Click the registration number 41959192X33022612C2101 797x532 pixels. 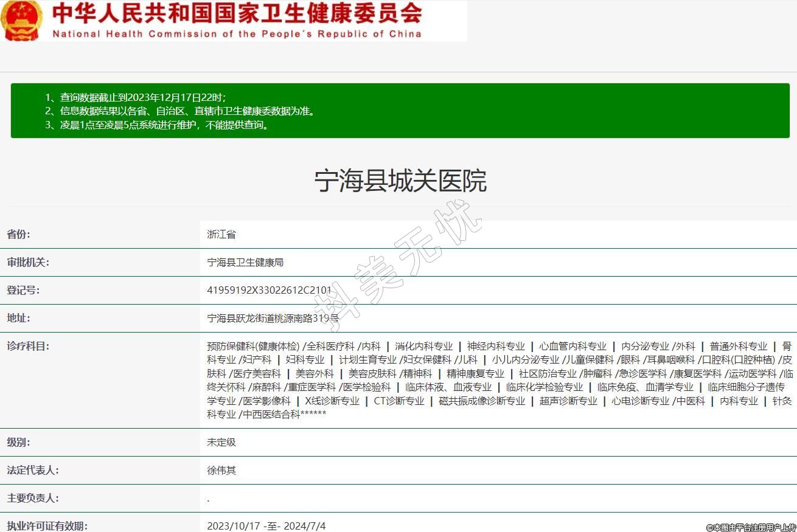pyautogui.click(x=269, y=290)
